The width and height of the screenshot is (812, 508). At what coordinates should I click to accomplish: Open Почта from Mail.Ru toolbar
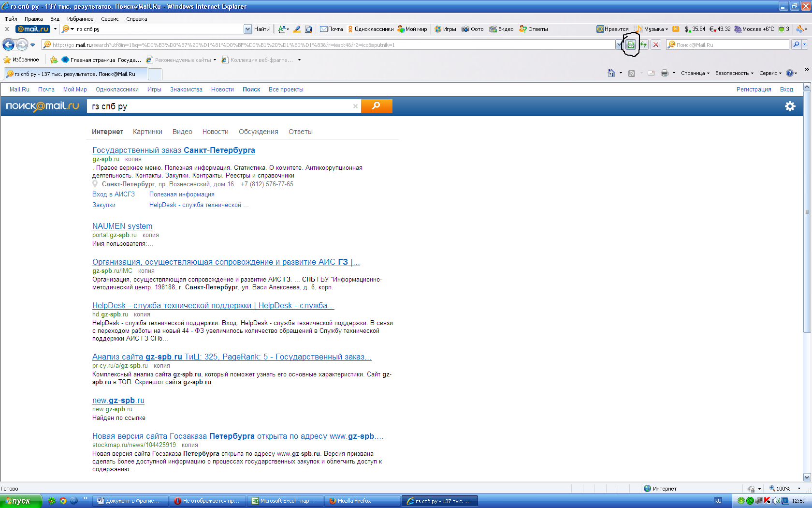332,29
